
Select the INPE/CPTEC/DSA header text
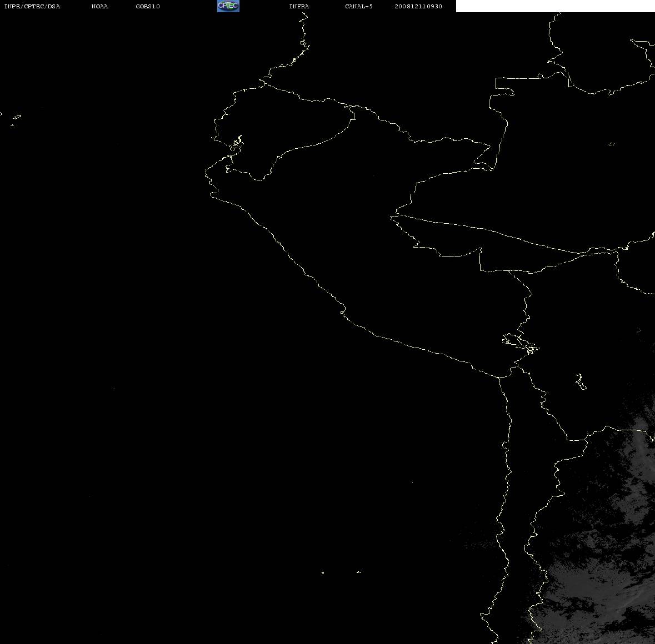[32, 6]
